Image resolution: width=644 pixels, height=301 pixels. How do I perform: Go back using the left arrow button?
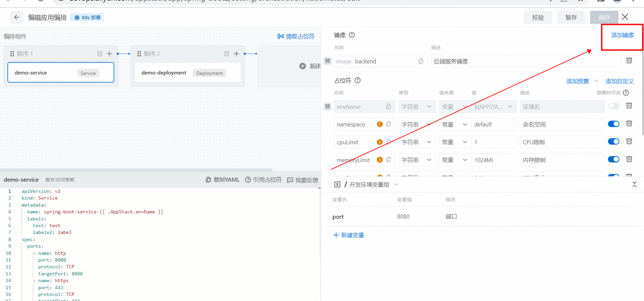(17, 17)
